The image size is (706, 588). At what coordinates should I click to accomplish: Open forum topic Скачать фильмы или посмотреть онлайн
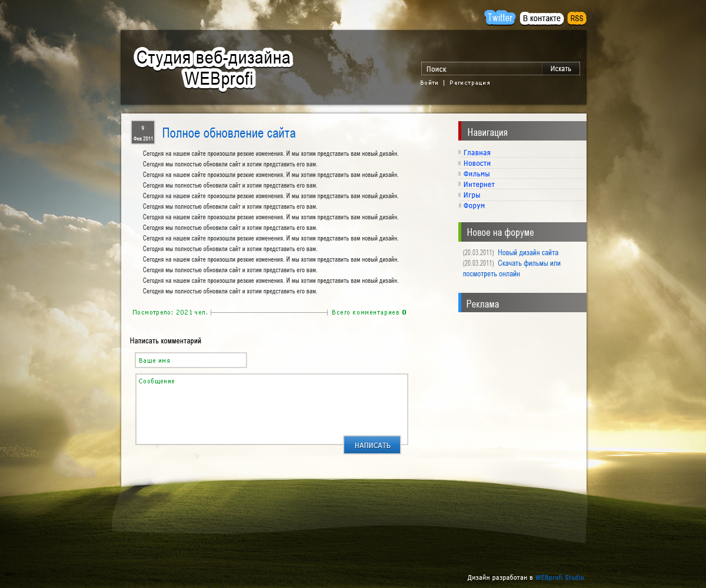click(x=512, y=269)
